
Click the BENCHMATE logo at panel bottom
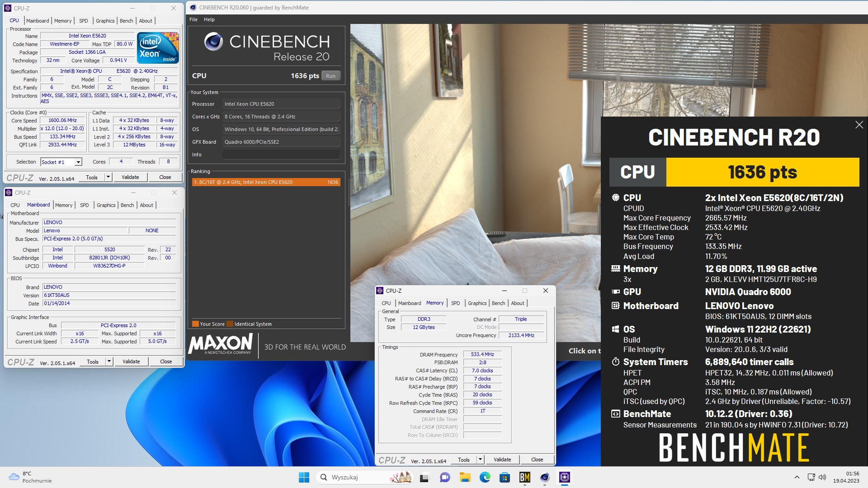click(x=734, y=448)
